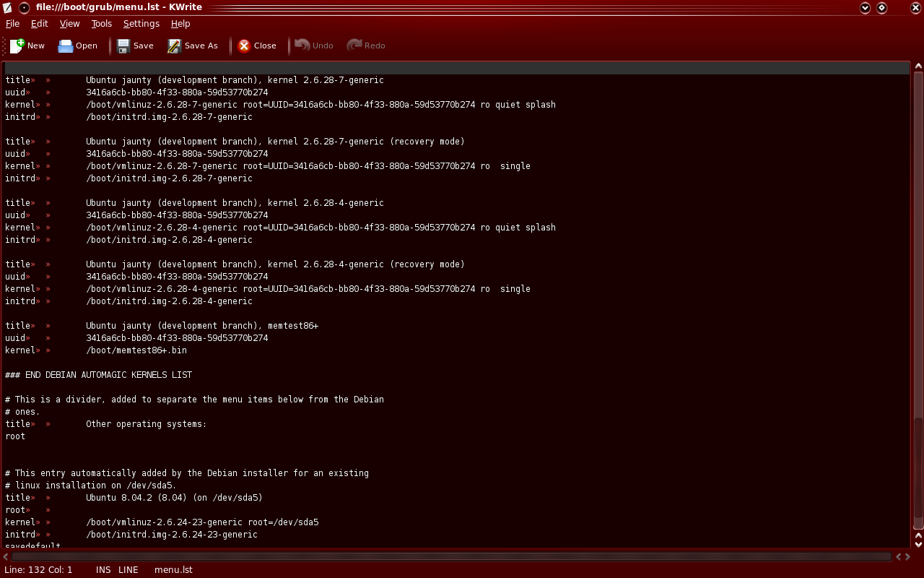This screenshot has width=924, height=578.
Task: Click the horizontal scrollbar's far-left arrow
Action: 6,556
